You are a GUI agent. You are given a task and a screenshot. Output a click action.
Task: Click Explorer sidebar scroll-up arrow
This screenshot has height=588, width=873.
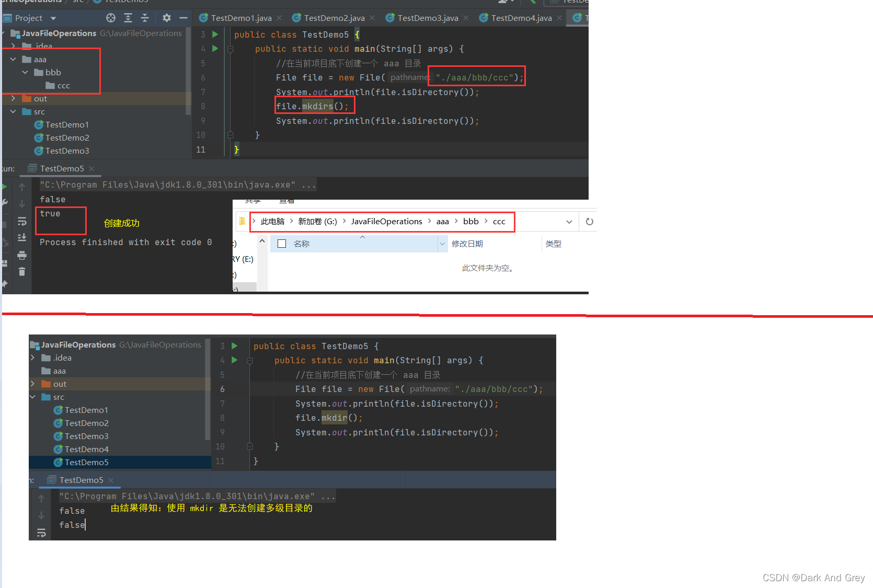point(262,241)
